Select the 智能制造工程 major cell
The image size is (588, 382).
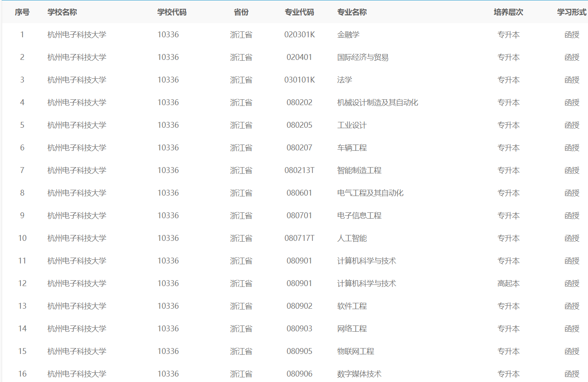[x=359, y=170]
